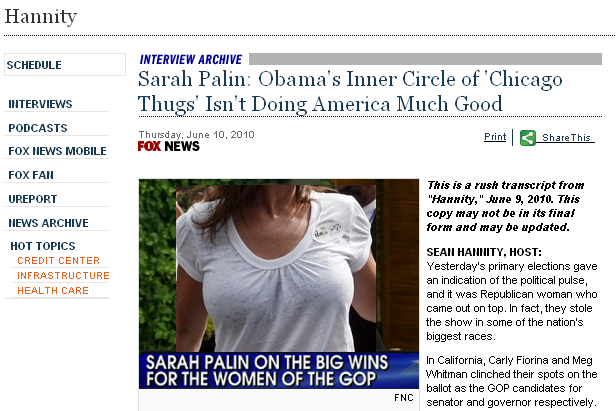Open the Infrastructure hot topic link
The width and height of the screenshot is (616, 411).
(63, 276)
